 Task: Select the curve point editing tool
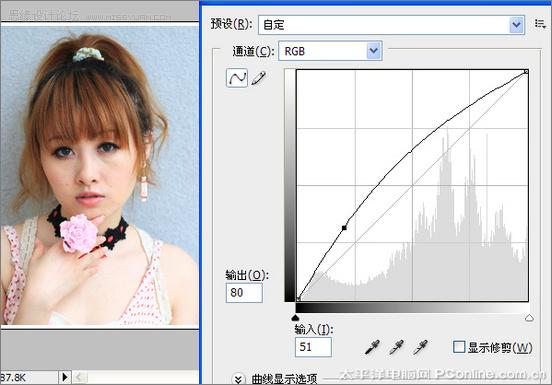(x=237, y=77)
